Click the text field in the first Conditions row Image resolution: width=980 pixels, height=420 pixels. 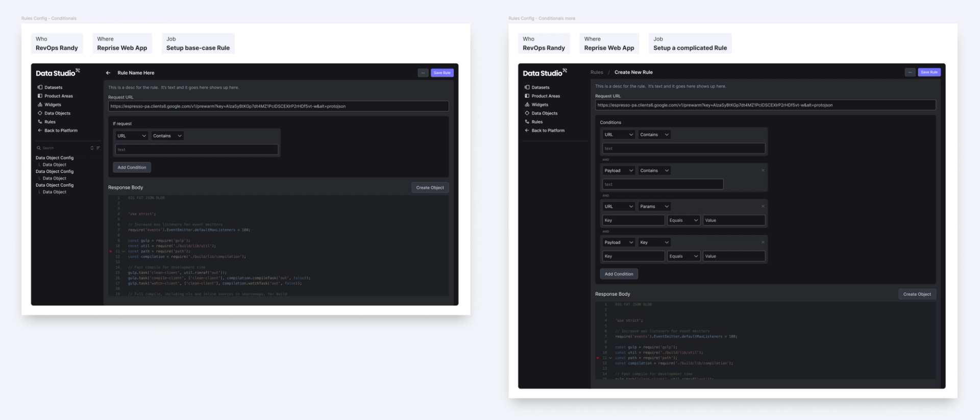tap(683, 149)
